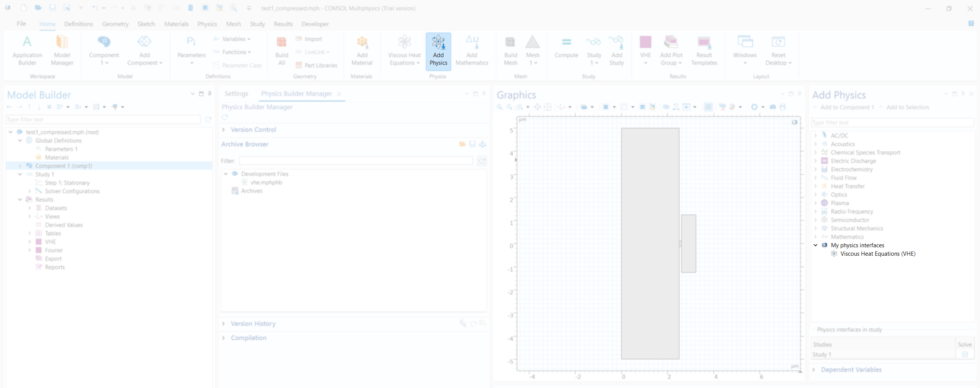Select Viscous Heat Equations (VHE) interface
Screen dimensions: 980x388
click(x=878, y=254)
